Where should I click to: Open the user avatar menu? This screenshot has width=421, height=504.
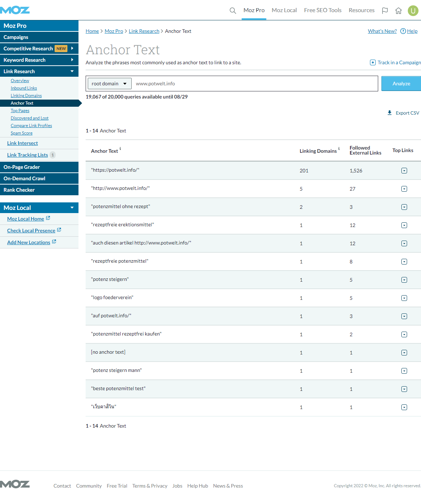click(x=413, y=10)
